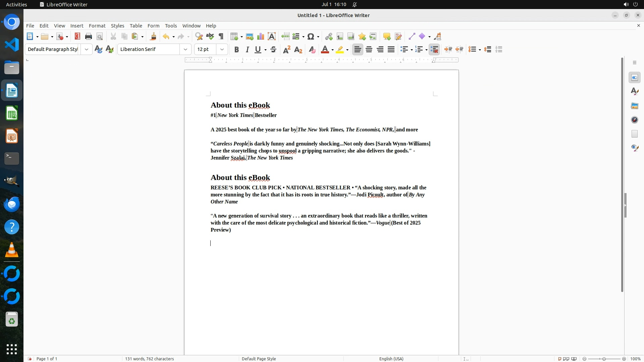Expand the font size dropdown

pos(222,49)
